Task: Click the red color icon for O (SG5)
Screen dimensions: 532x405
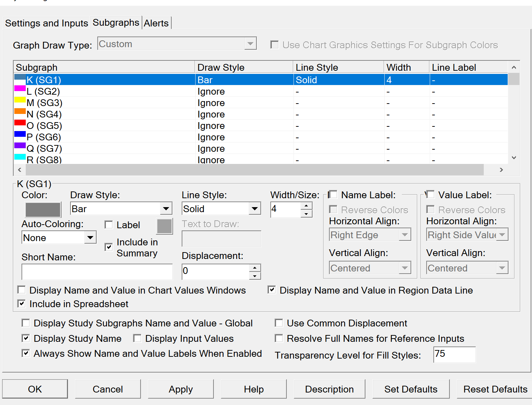Action: click(x=20, y=123)
